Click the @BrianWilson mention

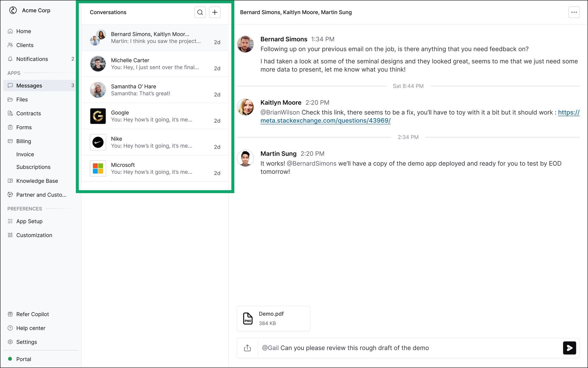280,112
